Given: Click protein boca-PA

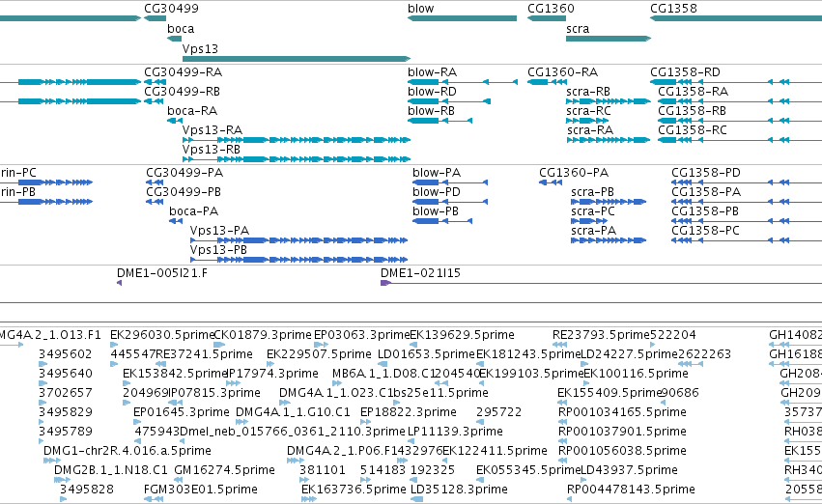Looking at the screenshot, I should (194, 211).
